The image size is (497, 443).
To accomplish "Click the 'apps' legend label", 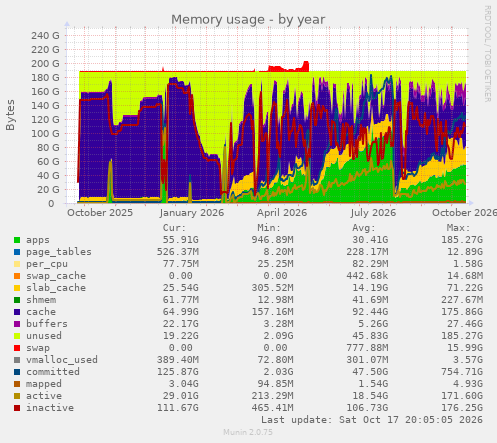I will point(38,240).
